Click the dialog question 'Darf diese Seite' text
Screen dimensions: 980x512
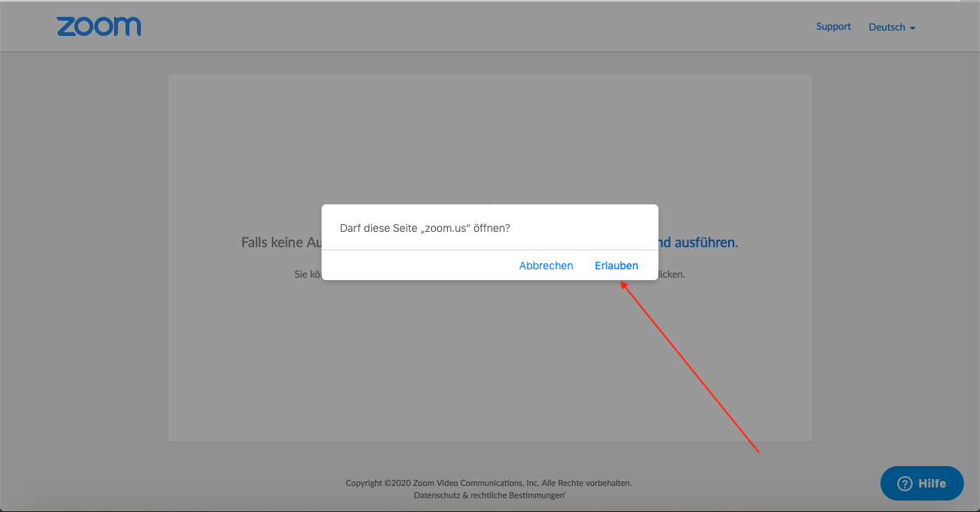coord(379,228)
